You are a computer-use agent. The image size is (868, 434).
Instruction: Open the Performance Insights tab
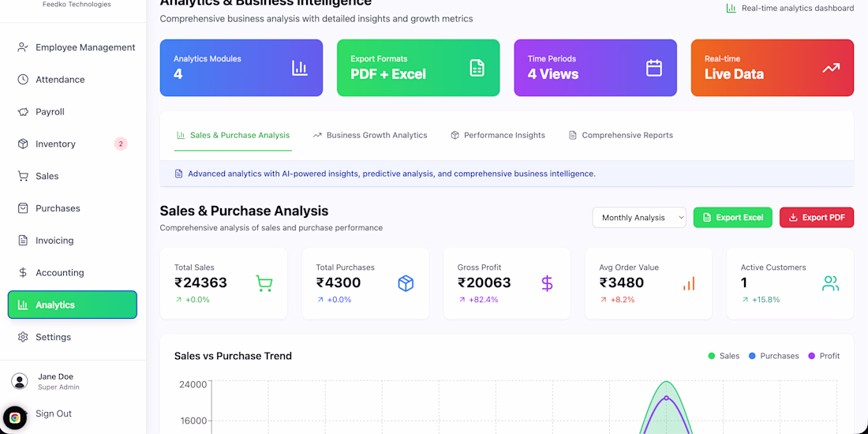(x=498, y=135)
